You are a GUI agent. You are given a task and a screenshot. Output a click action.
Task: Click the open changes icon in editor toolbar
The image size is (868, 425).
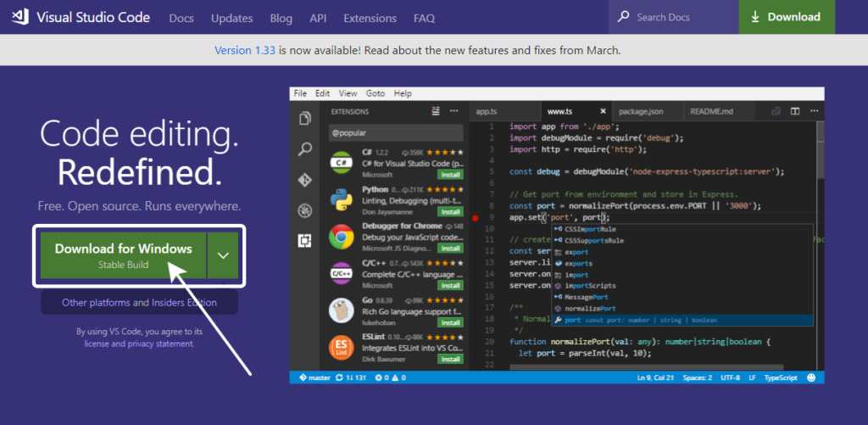(x=776, y=111)
